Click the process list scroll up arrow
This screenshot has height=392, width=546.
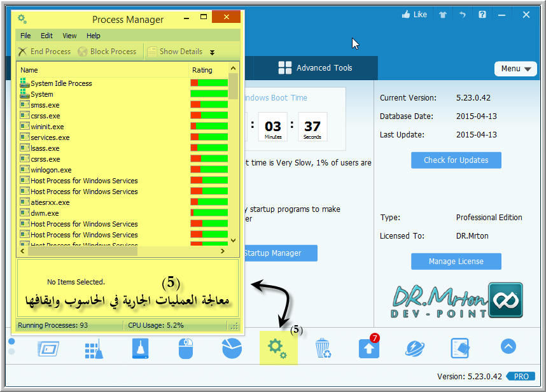coord(234,68)
